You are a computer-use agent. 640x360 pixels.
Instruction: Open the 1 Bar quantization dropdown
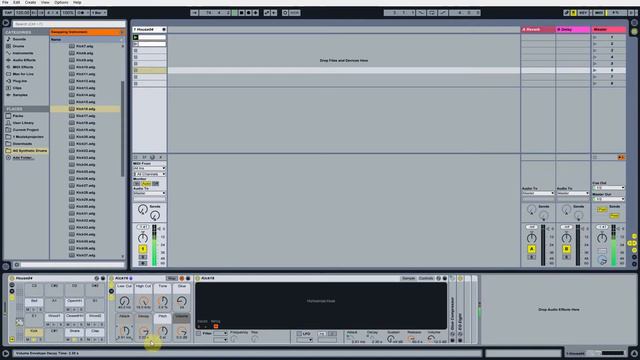(x=99, y=13)
